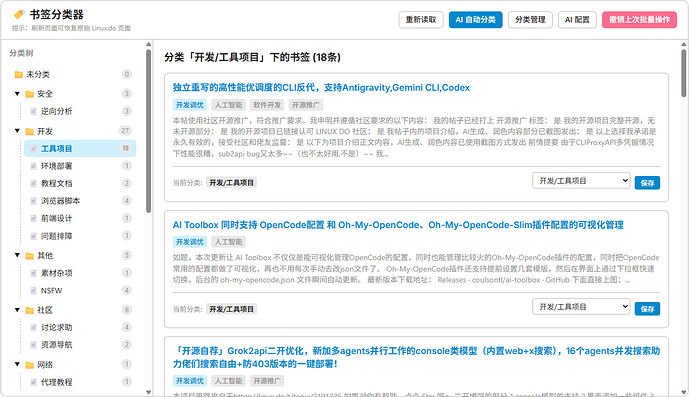
Task: Select 前端设计 category
Action: (80, 219)
